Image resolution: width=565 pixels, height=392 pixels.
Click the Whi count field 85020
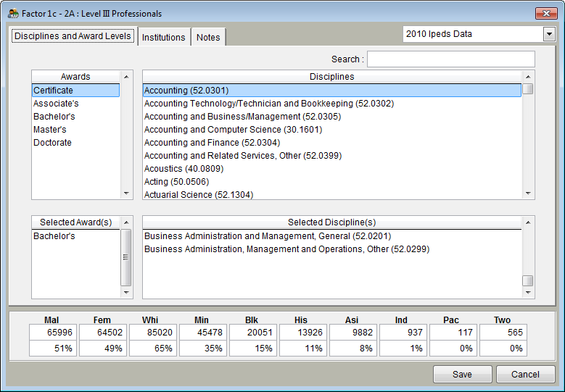point(153,333)
